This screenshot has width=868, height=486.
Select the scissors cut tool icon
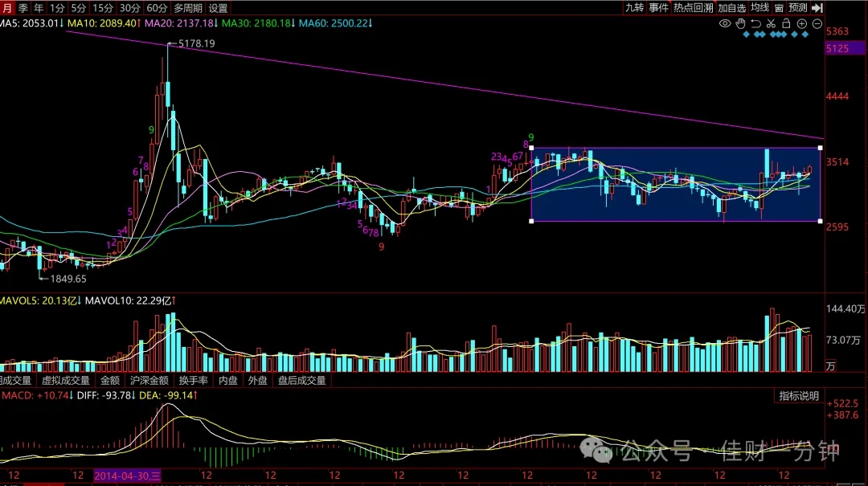click(771, 23)
